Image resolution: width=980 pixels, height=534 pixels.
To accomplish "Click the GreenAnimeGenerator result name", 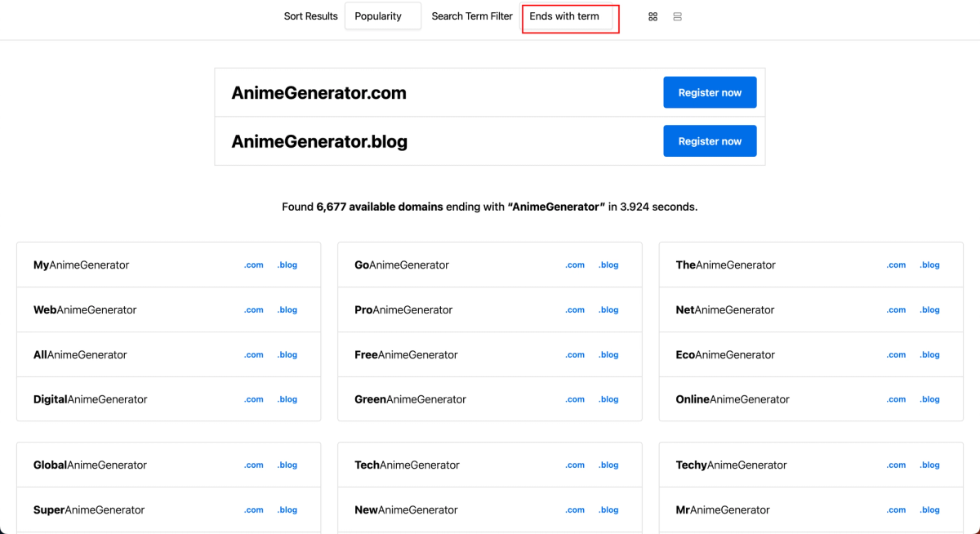I will pos(410,400).
